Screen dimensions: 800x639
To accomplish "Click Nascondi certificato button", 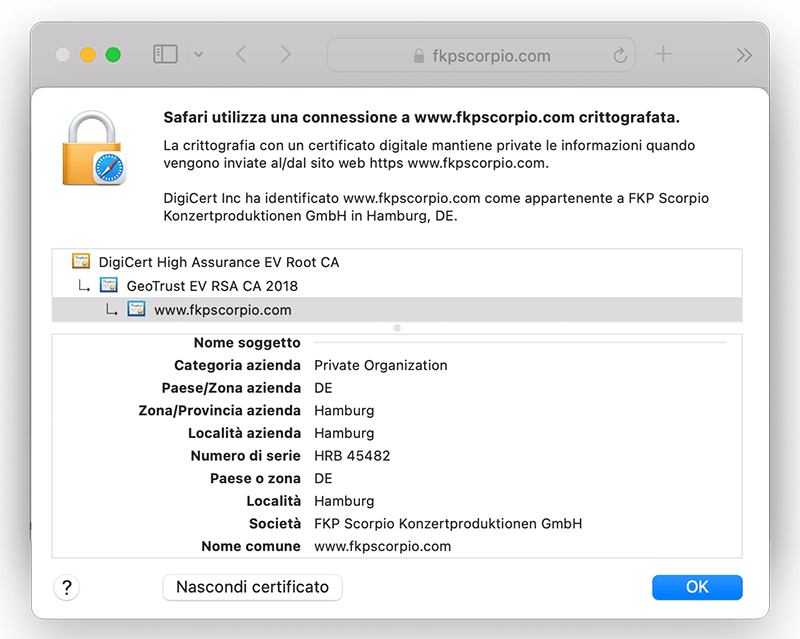I will click(x=253, y=587).
